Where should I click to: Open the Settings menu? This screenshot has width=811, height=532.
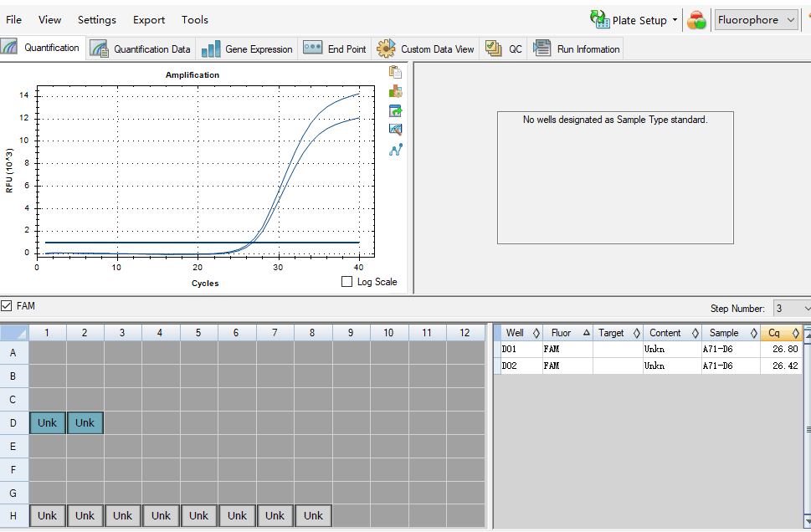click(97, 19)
